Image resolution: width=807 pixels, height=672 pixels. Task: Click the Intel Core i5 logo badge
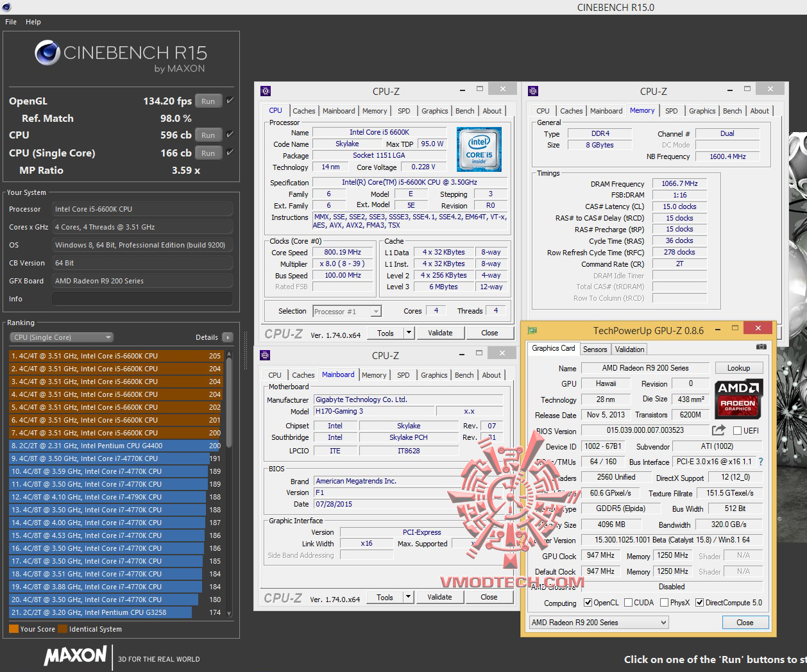coord(479,149)
